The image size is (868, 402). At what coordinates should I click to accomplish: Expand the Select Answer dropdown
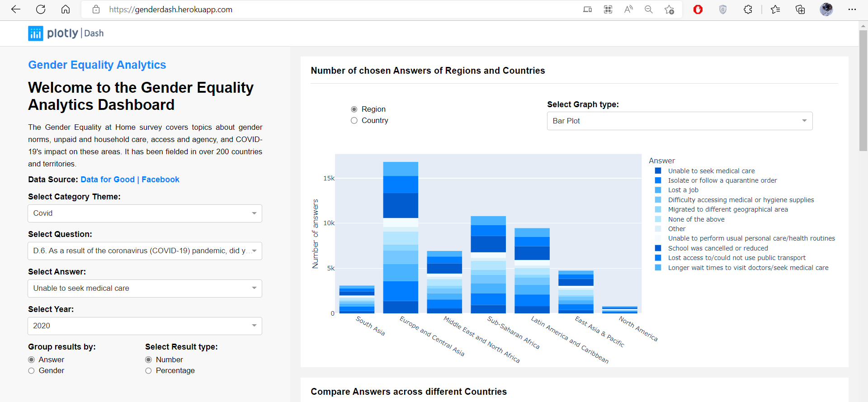[145, 288]
